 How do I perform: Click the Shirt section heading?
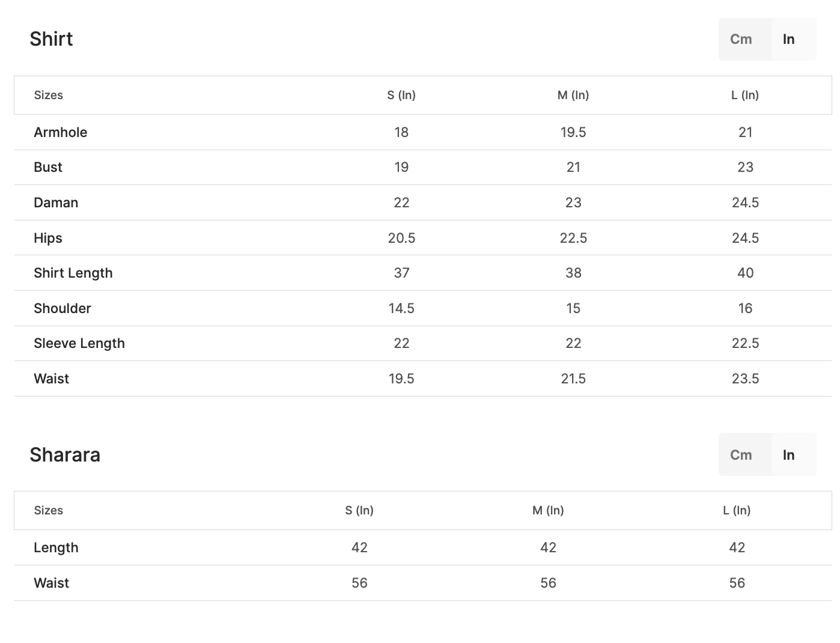pos(51,39)
